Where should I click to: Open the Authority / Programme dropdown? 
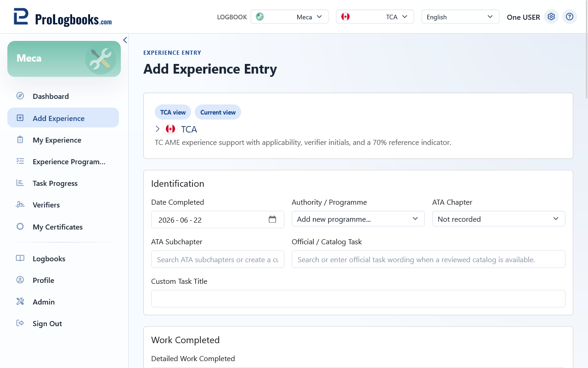(x=358, y=219)
